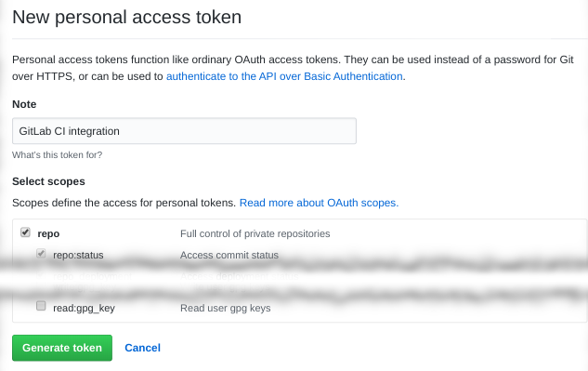Select Full control of private repositories text

[x=255, y=233]
